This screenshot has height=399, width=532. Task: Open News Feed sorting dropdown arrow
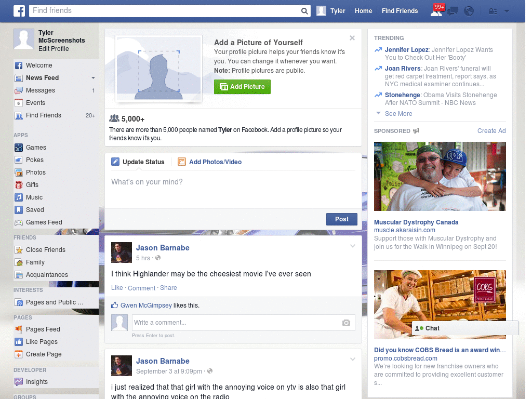[x=93, y=78]
